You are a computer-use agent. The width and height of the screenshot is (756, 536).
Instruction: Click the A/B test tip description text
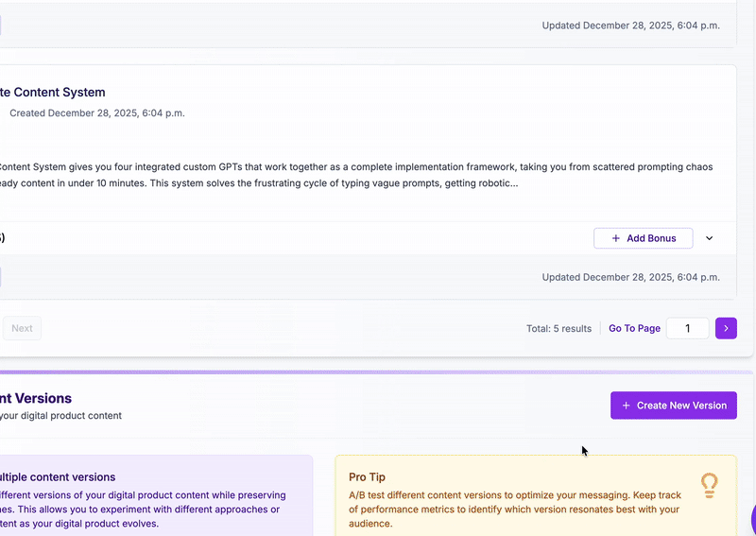click(x=514, y=510)
